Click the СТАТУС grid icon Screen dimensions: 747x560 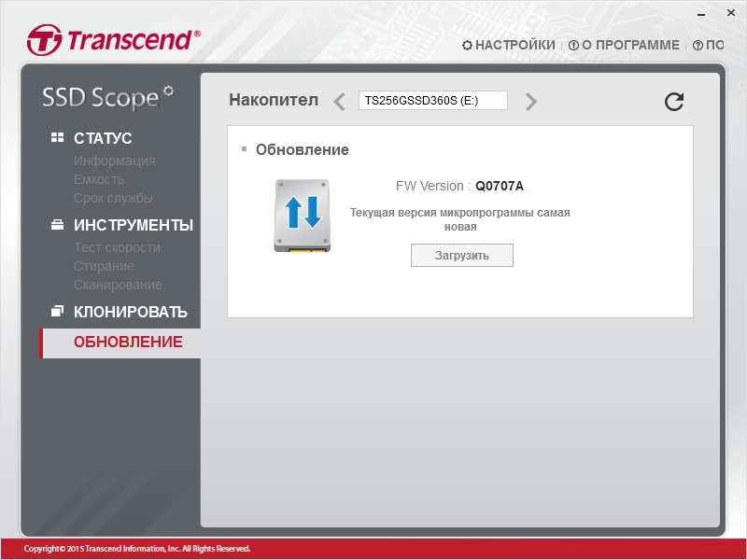click(57, 137)
